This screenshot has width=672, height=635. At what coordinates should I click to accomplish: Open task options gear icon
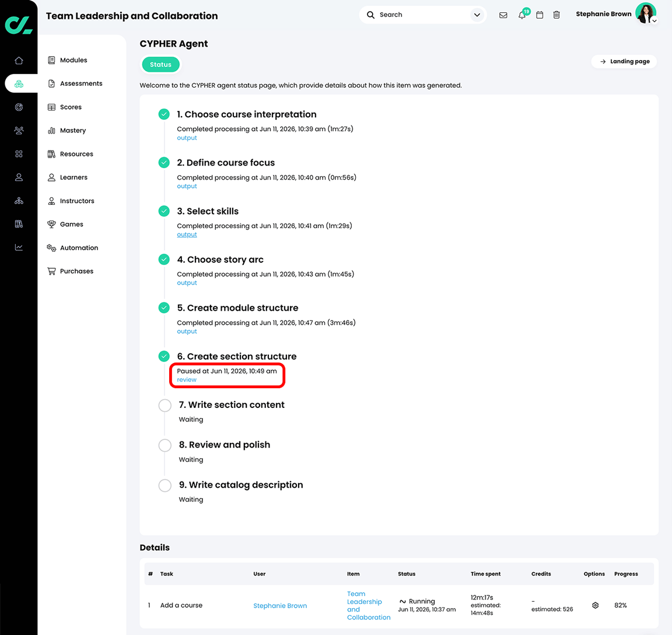click(x=595, y=605)
